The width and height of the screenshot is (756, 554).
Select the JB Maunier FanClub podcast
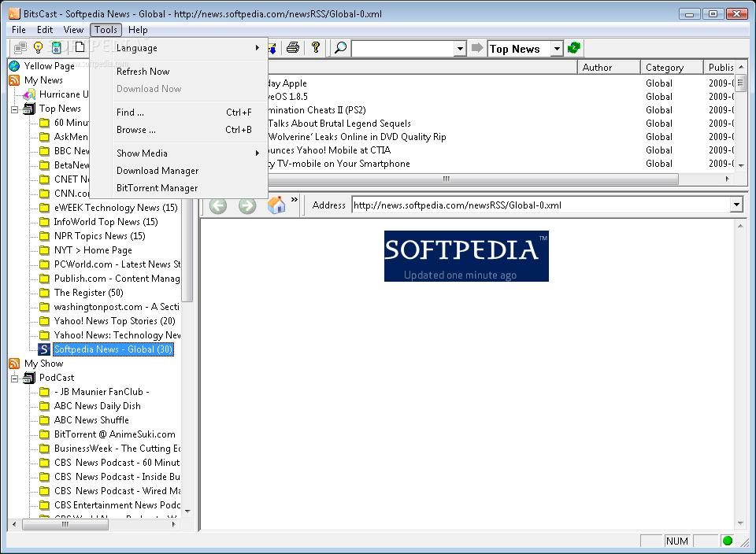[102, 392]
